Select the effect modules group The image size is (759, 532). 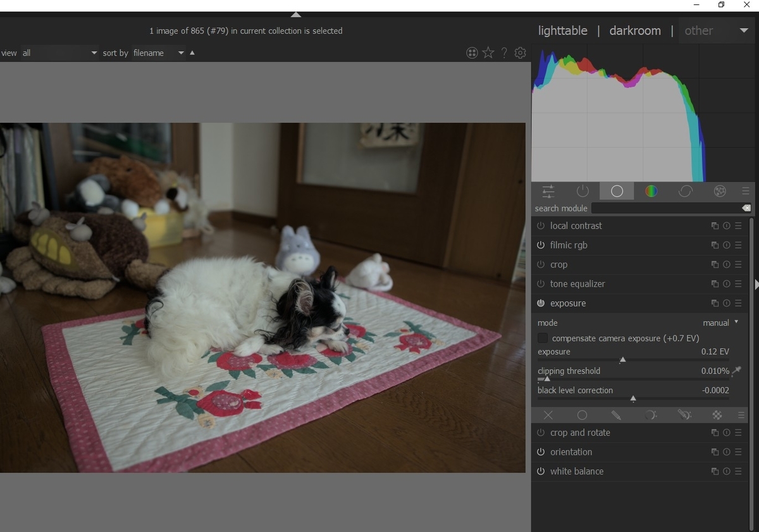point(719,191)
